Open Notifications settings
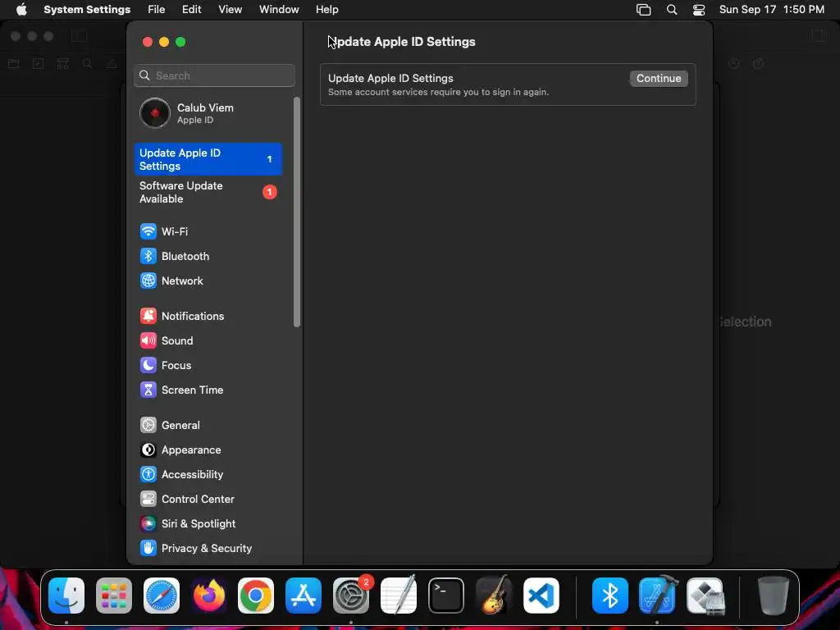The width and height of the screenshot is (840, 630). (208, 316)
